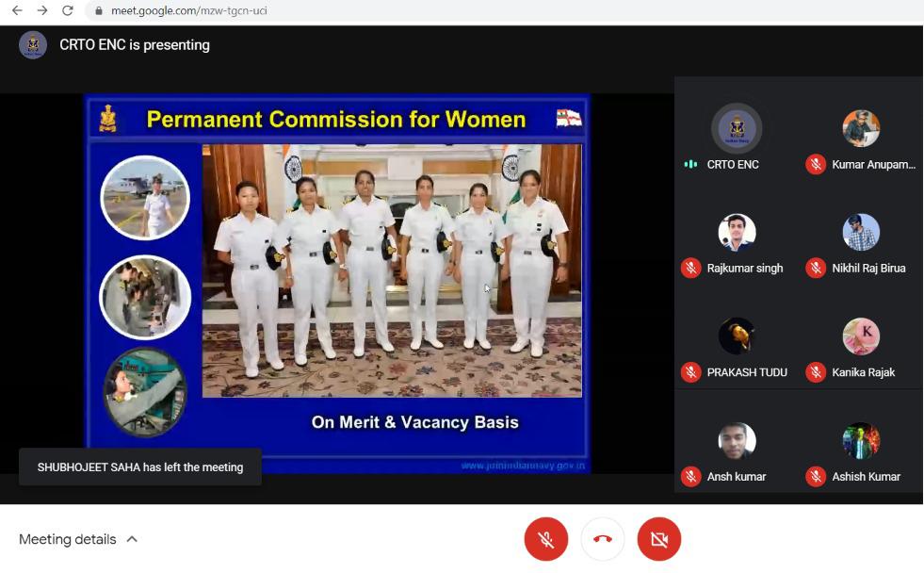Click Ansh kumar participant avatar
The image size is (924, 573).
(737, 441)
